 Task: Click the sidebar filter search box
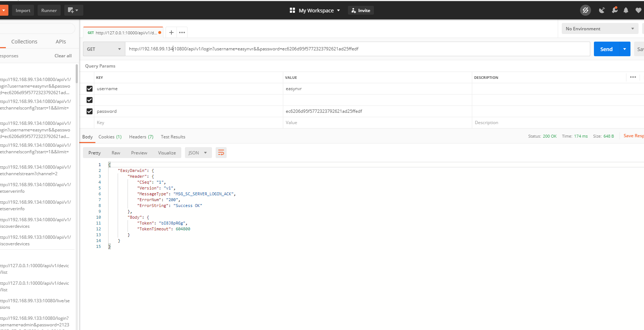click(37, 28)
